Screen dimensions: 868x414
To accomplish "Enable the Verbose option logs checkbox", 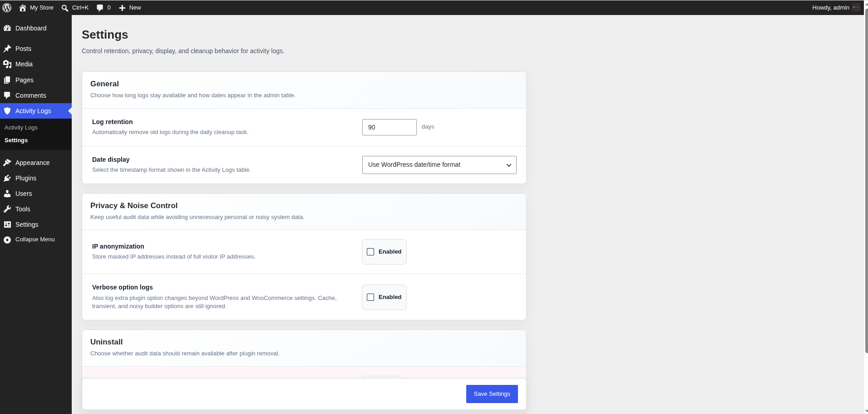I will [370, 297].
